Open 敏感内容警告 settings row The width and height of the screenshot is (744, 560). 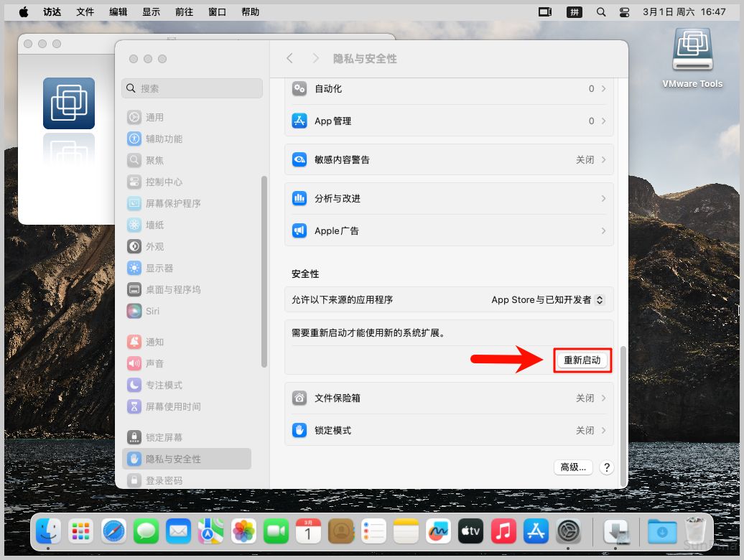(449, 159)
